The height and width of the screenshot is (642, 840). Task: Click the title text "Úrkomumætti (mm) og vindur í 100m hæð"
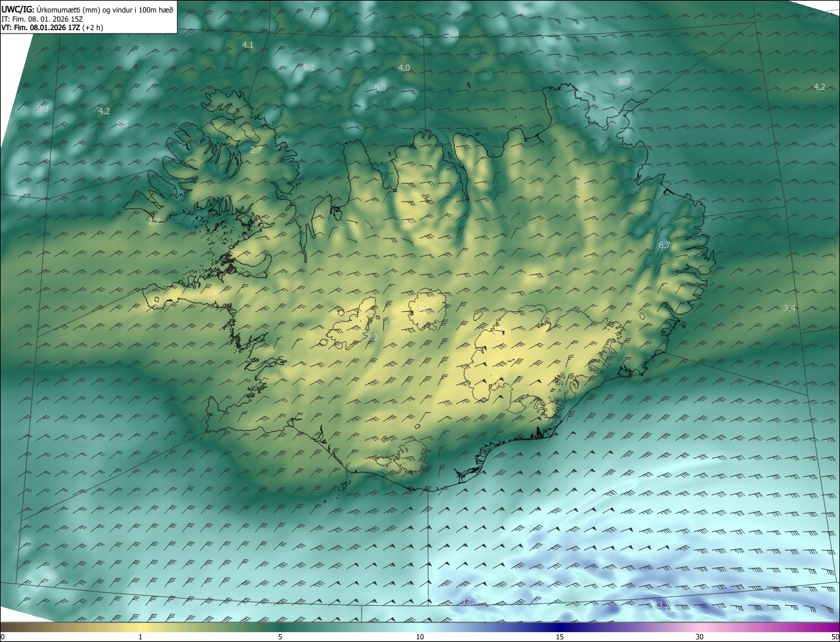105,9
